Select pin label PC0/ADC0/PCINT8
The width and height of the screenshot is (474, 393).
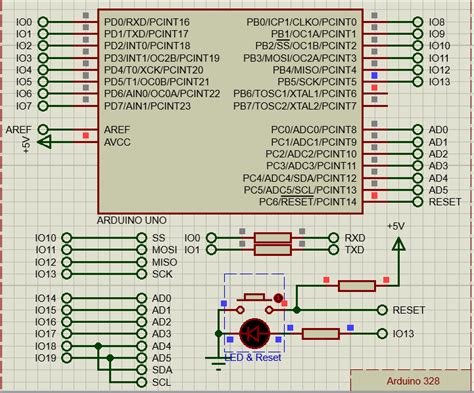tap(314, 130)
